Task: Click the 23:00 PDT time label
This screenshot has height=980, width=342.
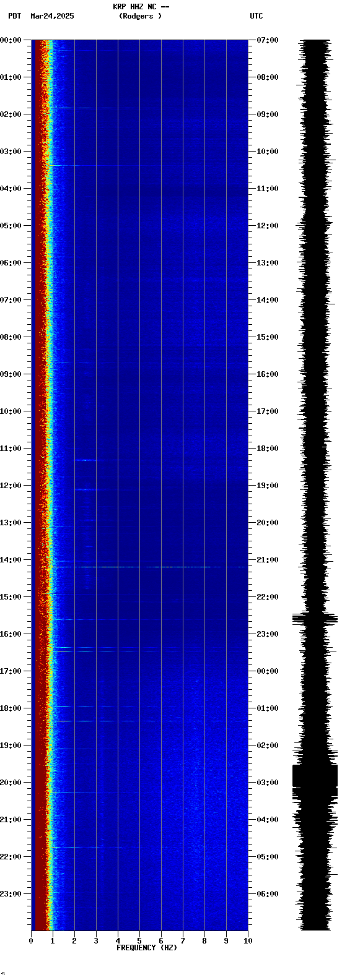Action: (x=11, y=894)
